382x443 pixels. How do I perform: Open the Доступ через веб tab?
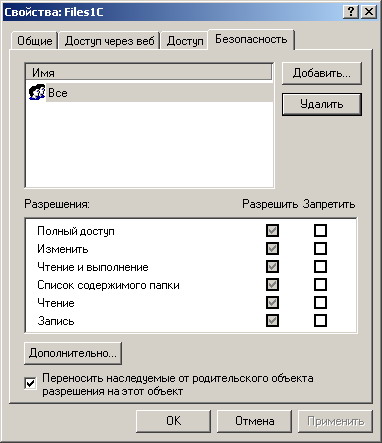pyautogui.click(x=109, y=41)
